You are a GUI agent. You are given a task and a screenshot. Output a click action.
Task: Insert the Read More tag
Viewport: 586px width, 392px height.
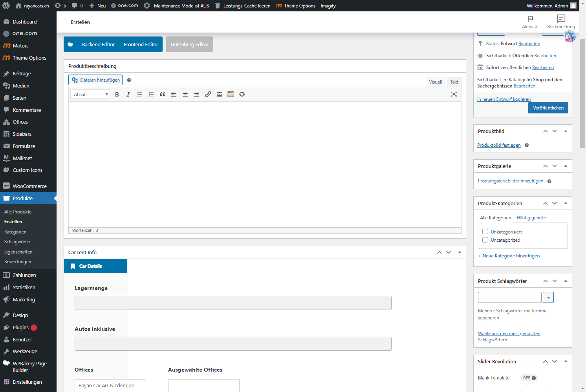[x=219, y=94]
